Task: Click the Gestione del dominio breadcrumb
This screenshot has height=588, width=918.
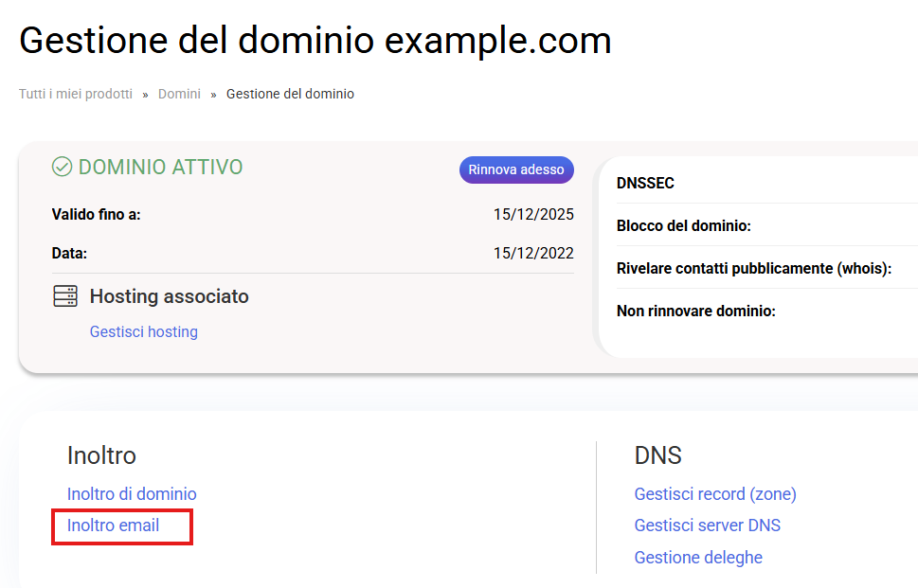Action: click(290, 94)
